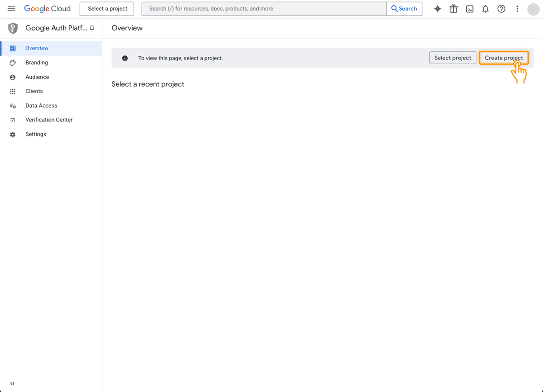Open Branding in the sidebar
This screenshot has width=543, height=392.
[x=51, y=62]
